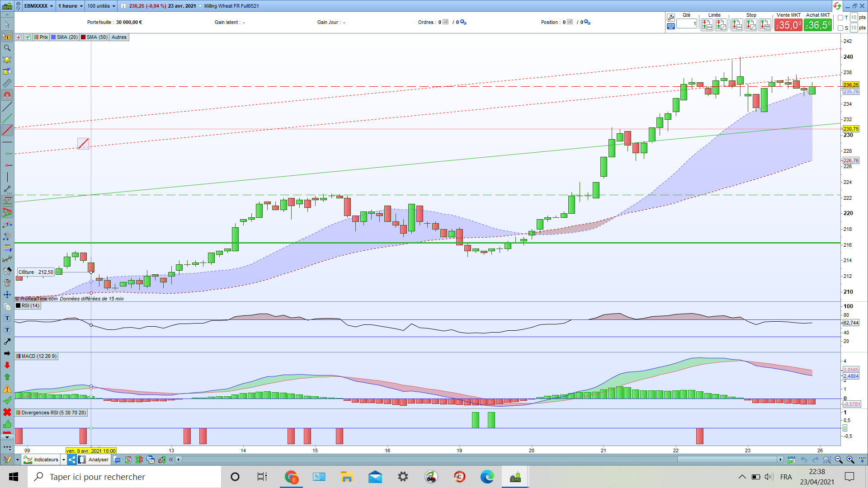Screen dimensions: 868x488
Task: Click the Analyser button
Action: tap(98, 460)
